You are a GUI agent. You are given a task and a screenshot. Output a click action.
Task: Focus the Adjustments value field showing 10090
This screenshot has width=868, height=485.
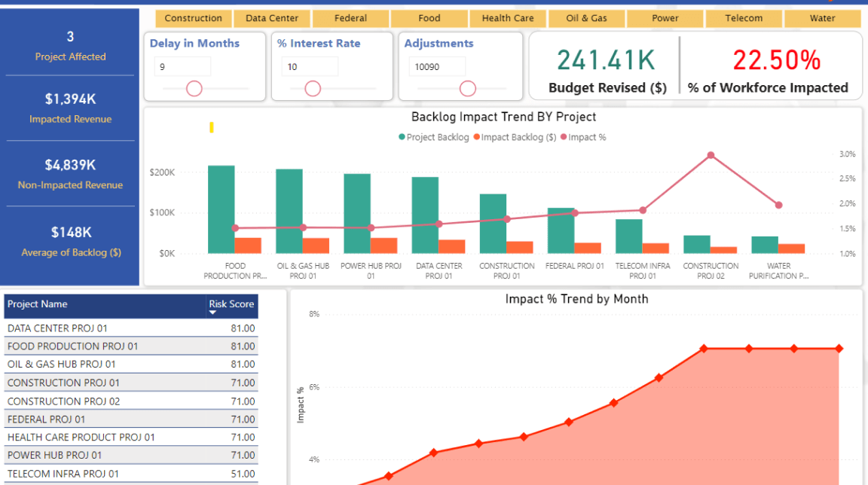click(437, 67)
